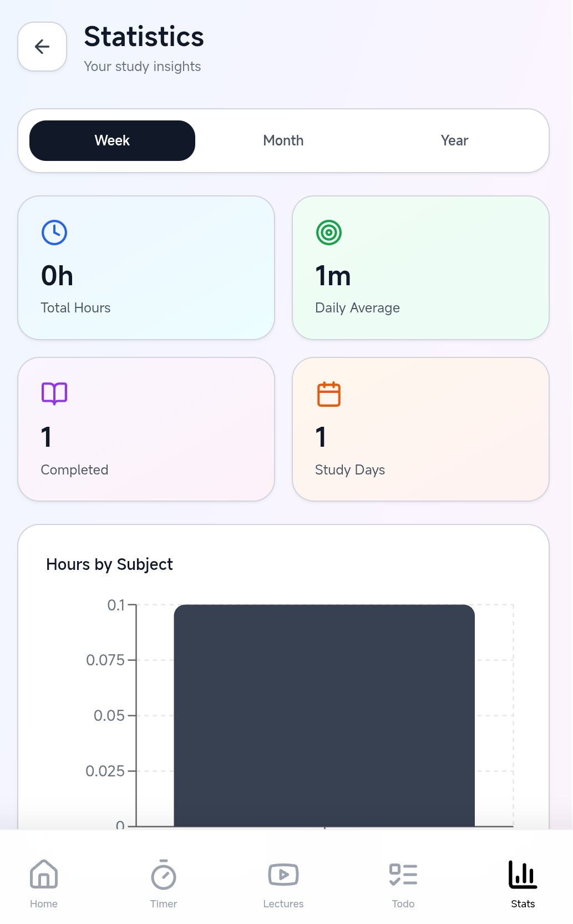
Task: Tap the clock icon on Total Hours card
Action: coord(54,233)
